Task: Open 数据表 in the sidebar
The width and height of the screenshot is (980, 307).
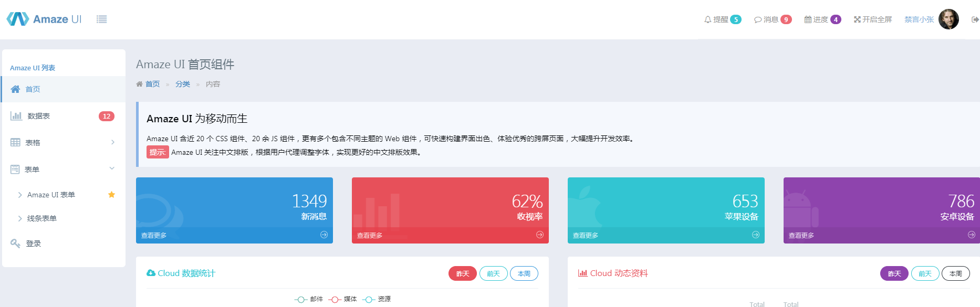Action: click(x=63, y=116)
